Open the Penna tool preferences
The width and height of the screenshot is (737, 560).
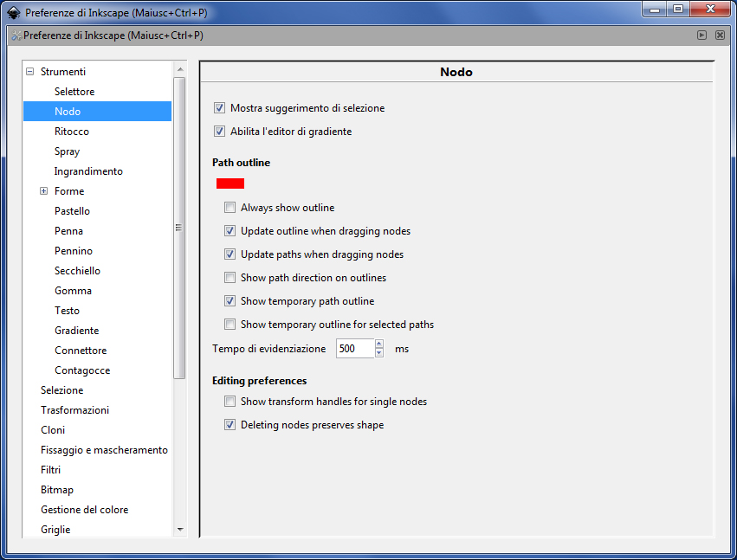pyautogui.click(x=68, y=231)
